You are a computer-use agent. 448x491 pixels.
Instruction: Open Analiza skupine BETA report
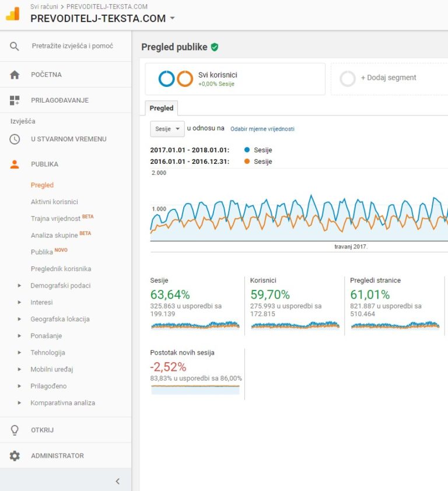(61, 234)
